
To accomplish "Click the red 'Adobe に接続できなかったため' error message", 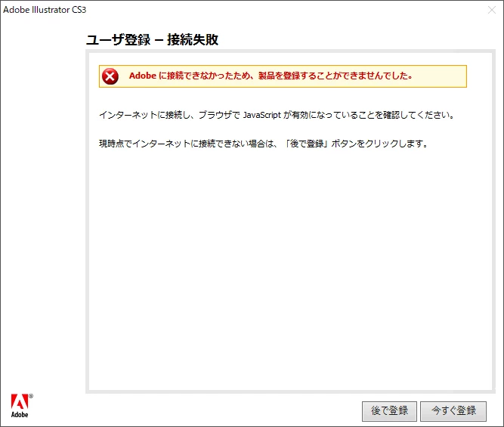I will [x=271, y=76].
